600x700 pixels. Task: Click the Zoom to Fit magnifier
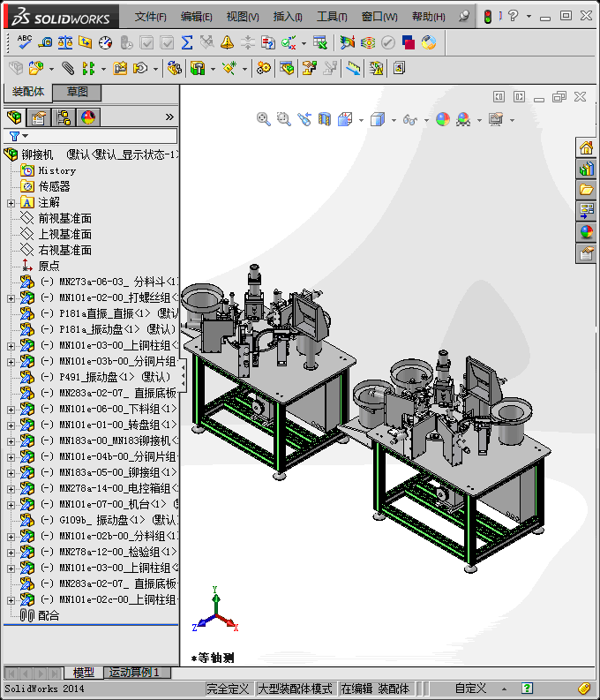[264, 119]
